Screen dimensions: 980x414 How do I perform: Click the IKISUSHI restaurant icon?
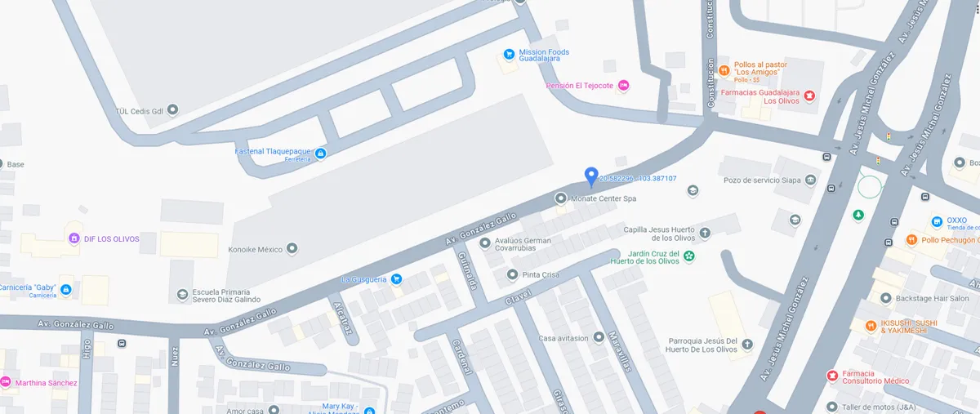click(871, 326)
